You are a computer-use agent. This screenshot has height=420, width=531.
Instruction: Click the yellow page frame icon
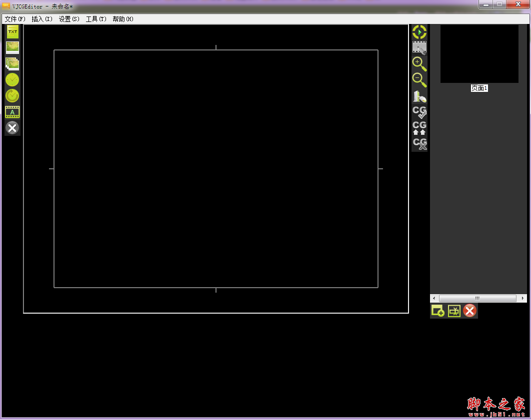pos(454,311)
